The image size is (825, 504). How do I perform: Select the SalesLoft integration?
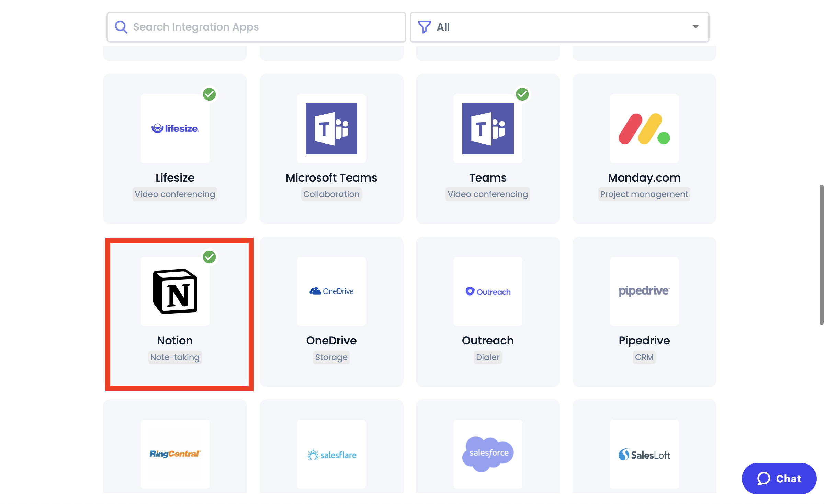coord(644,454)
